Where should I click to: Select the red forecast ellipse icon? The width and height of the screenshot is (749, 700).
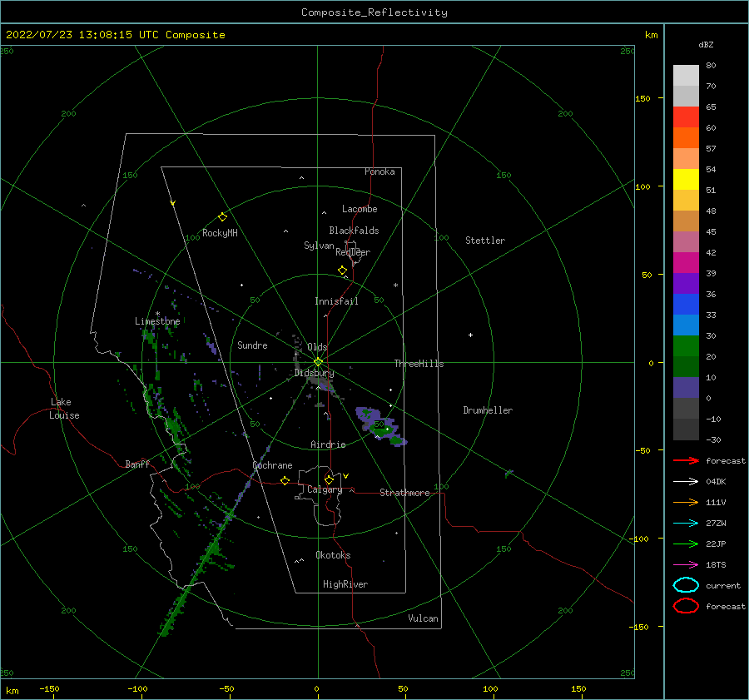click(x=686, y=606)
